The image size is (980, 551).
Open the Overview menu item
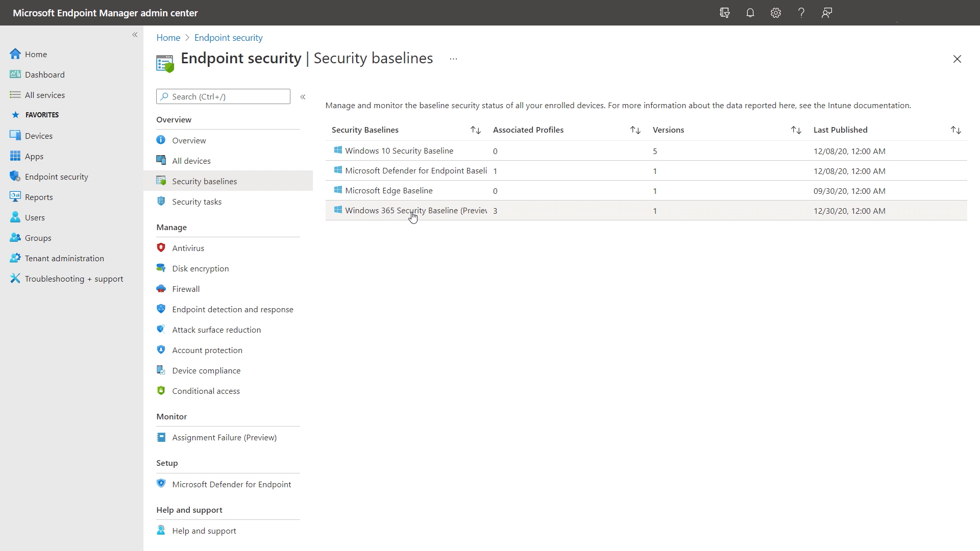click(189, 140)
